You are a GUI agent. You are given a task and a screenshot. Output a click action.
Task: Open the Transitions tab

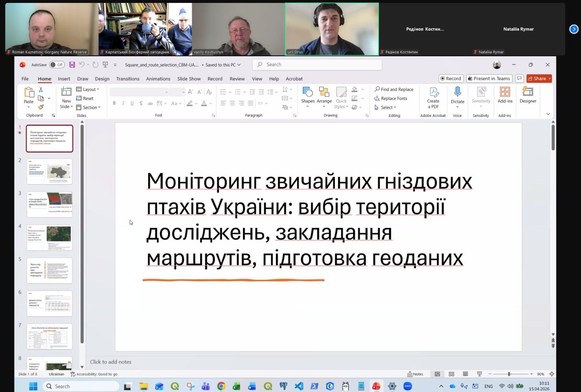click(127, 79)
